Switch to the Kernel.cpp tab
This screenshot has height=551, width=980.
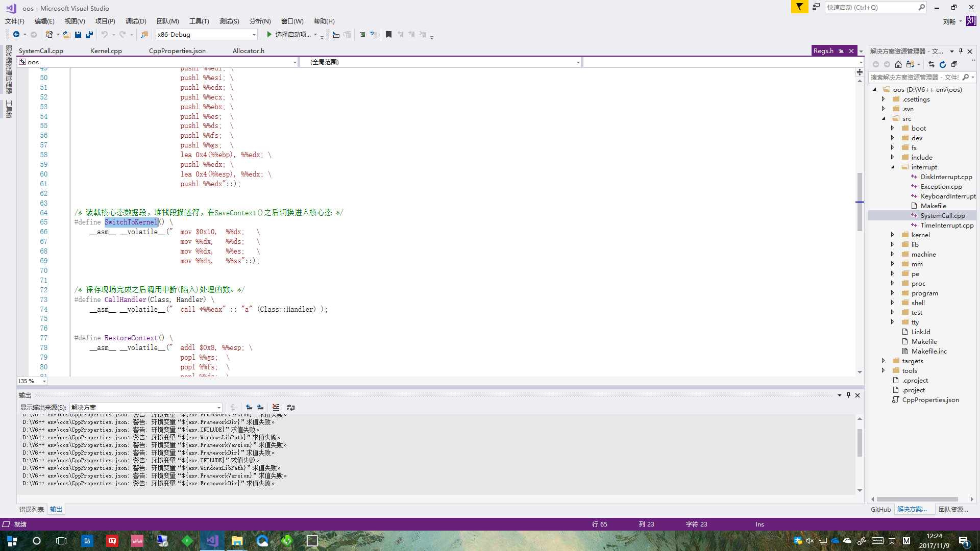pos(106,51)
